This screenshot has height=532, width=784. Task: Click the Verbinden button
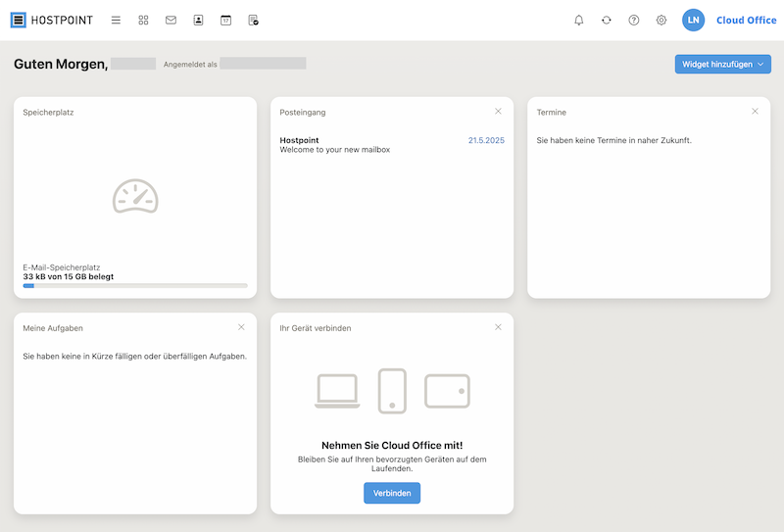[392, 493]
